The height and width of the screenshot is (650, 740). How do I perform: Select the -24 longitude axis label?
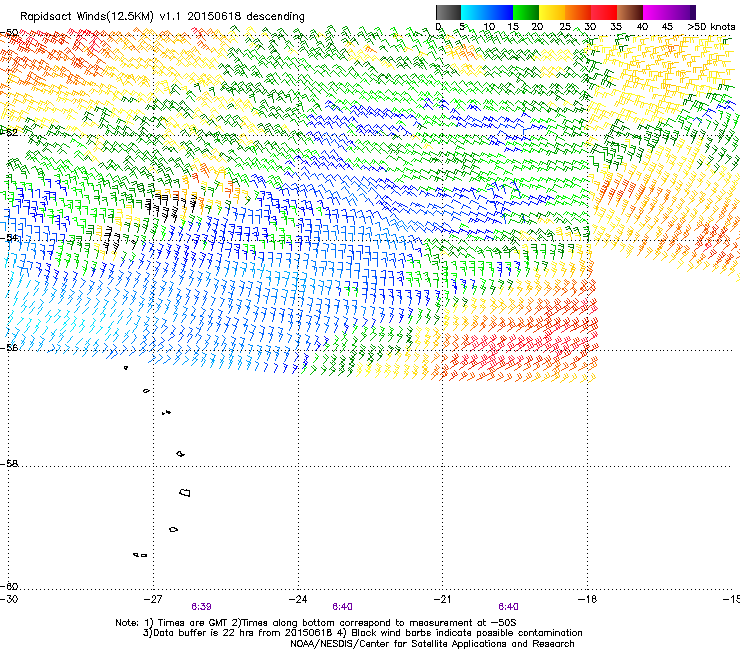click(x=298, y=599)
